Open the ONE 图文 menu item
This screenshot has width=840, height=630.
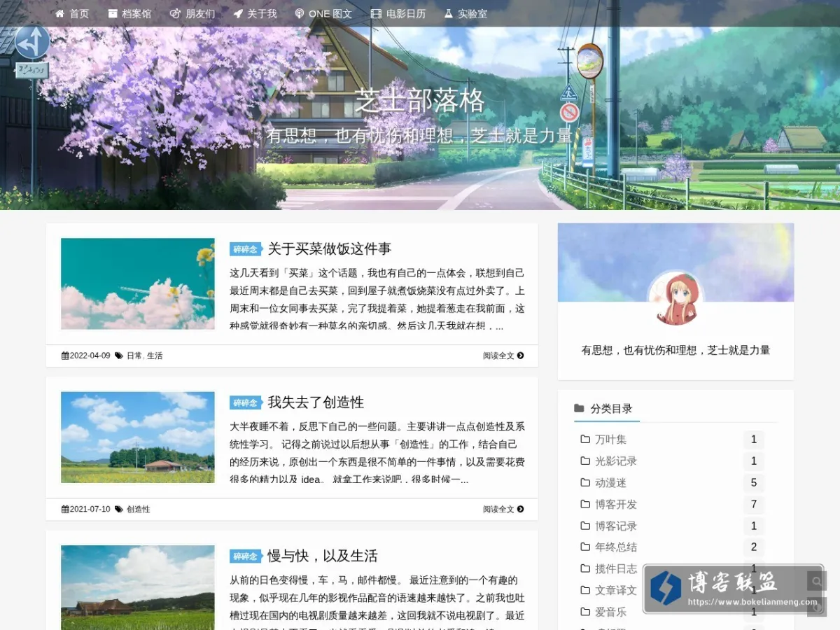tap(323, 13)
